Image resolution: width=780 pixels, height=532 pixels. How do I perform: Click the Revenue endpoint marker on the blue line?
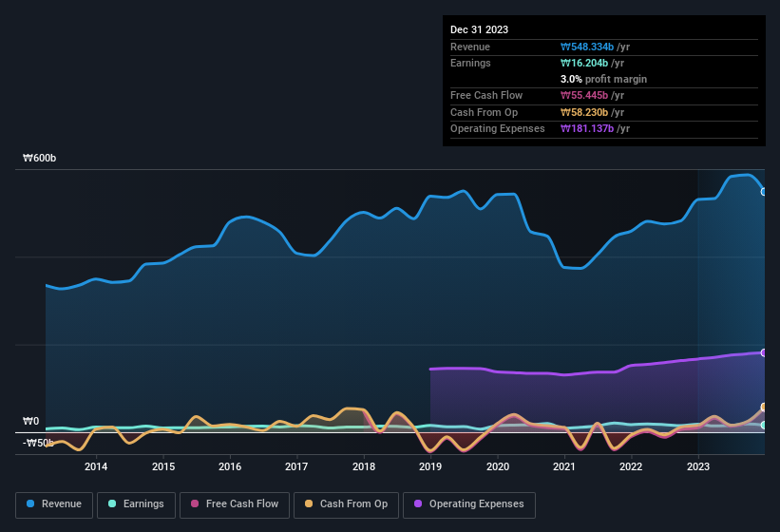point(764,192)
